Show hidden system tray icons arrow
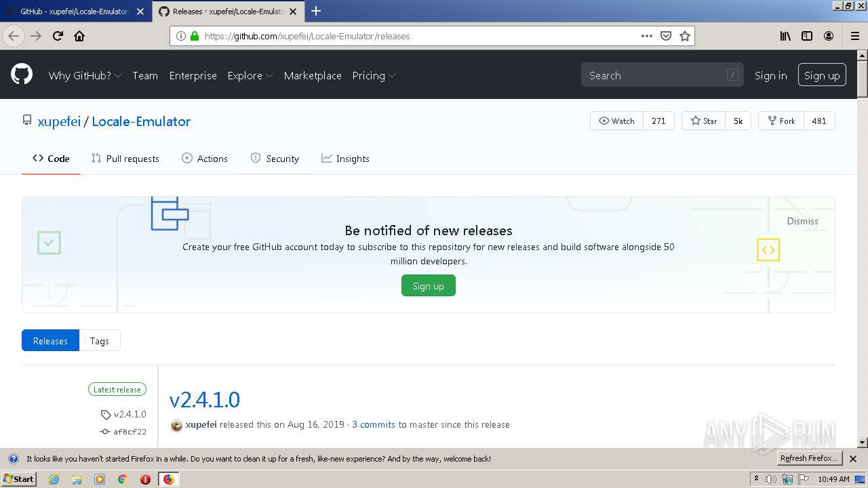Image resolution: width=868 pixels, height=488 pixels. point(756,479)
